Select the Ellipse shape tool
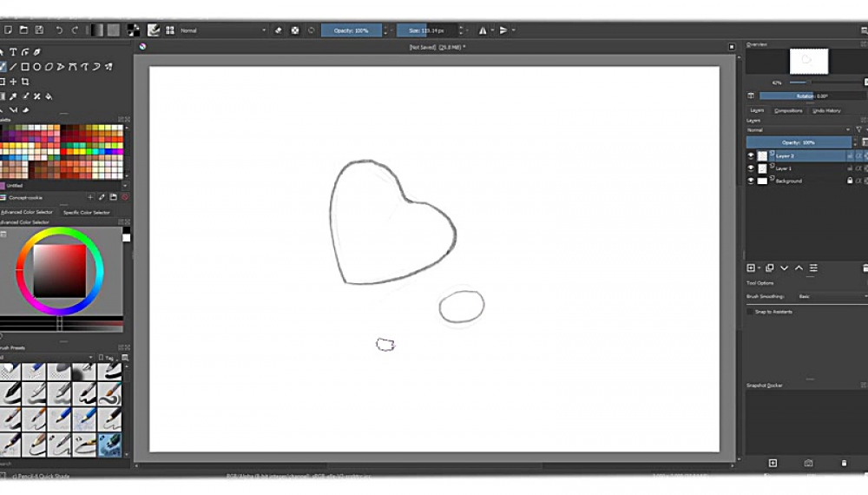This screenshot has width=868, height=495. tap(37, 67)
